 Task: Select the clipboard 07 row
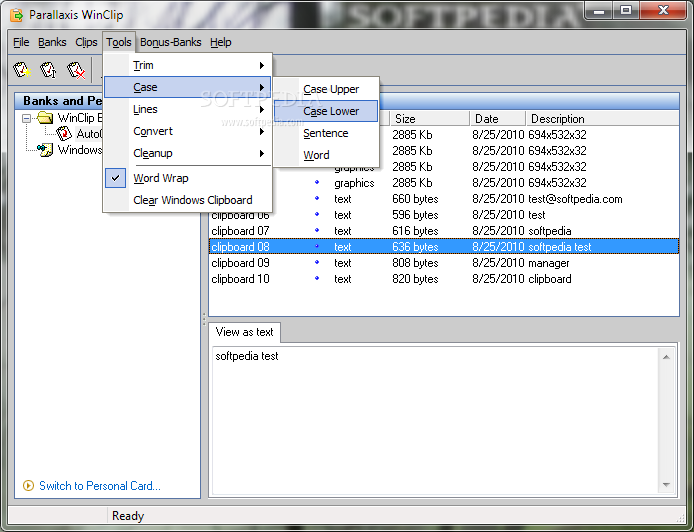point(444,231)
